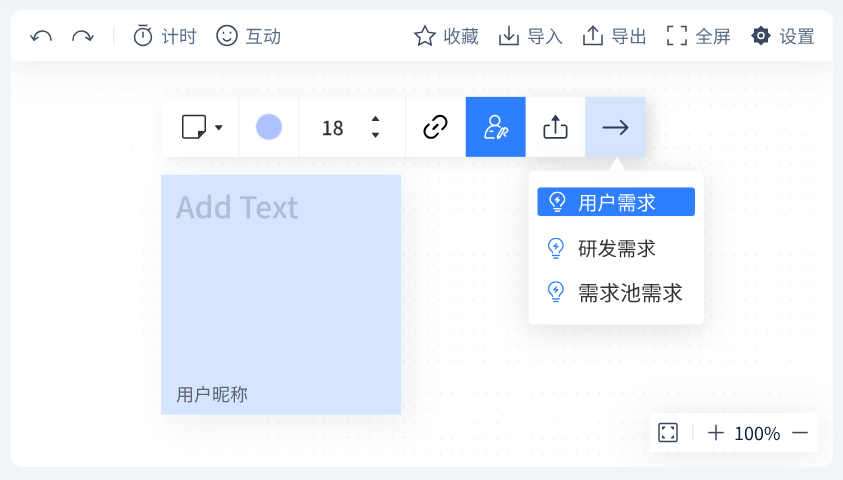Image resolution: width=843 pixels, height=480 pixels.
Task: Click the undo arrow icon
Action: coord(41,37)
